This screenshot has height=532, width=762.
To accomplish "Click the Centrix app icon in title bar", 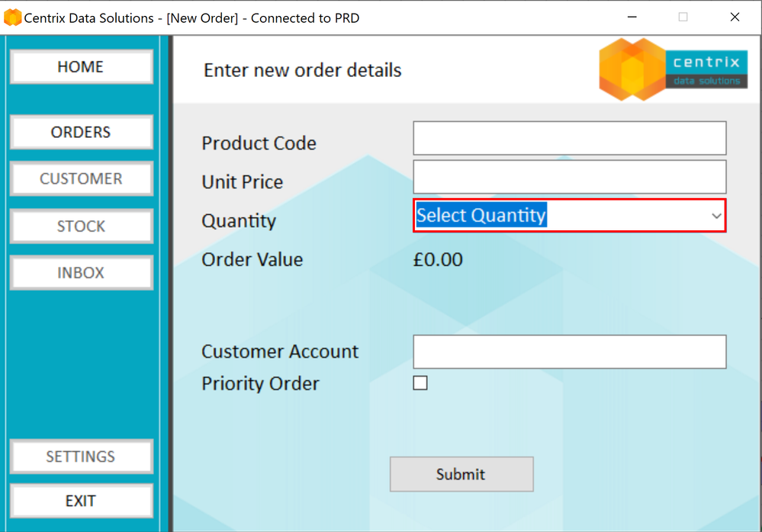I will (12, 18).
